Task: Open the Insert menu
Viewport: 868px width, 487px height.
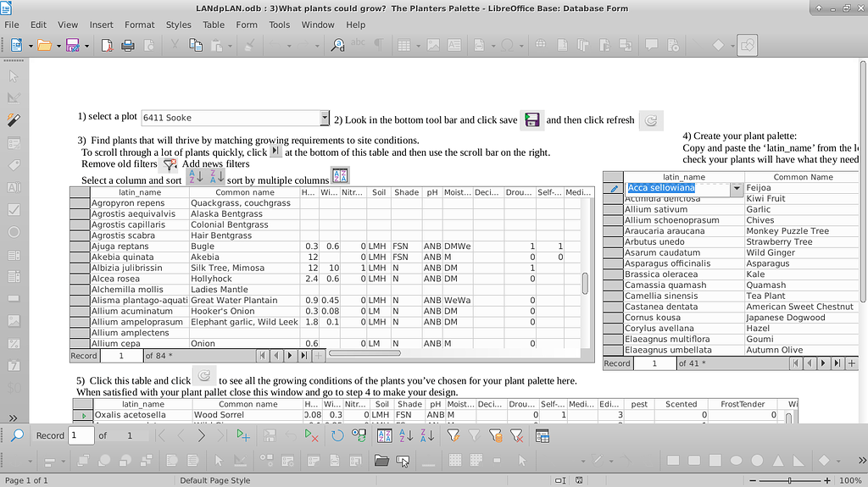Action: pos(102,25)
